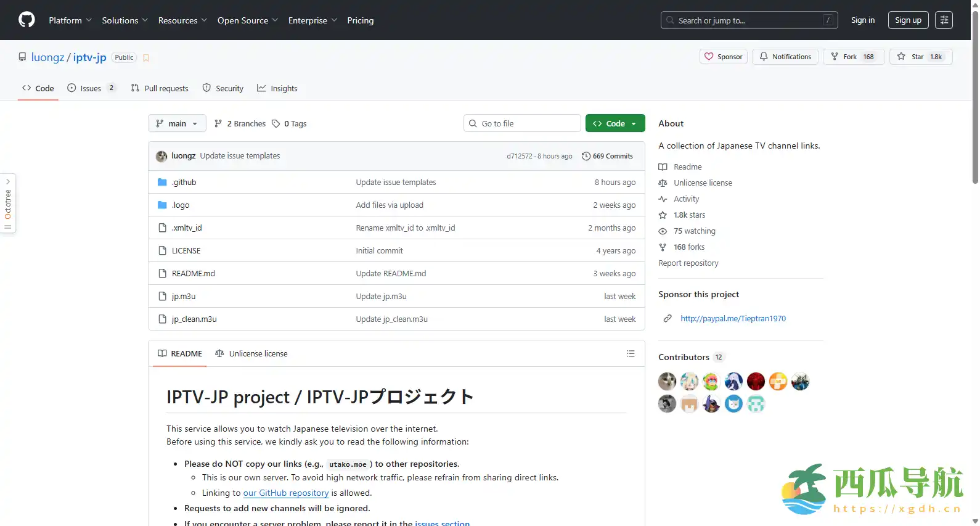Open the main branch dropdown

coord(177,123)
